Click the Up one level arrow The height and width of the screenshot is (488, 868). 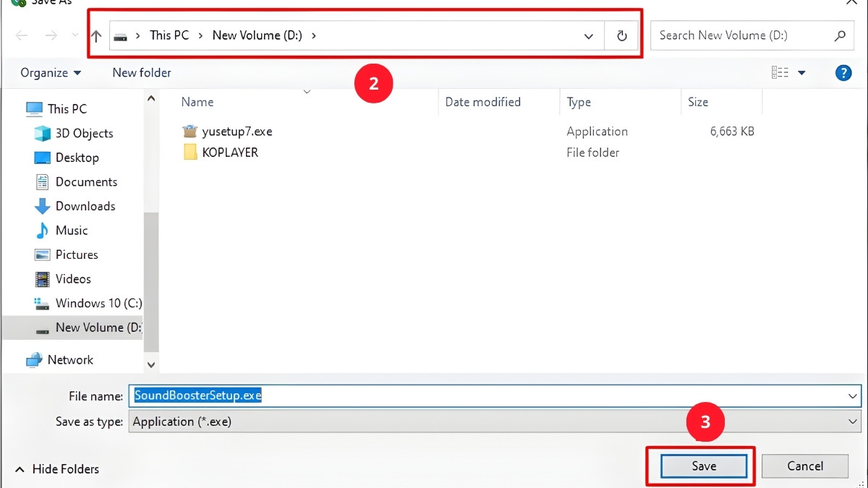[96, 36]
